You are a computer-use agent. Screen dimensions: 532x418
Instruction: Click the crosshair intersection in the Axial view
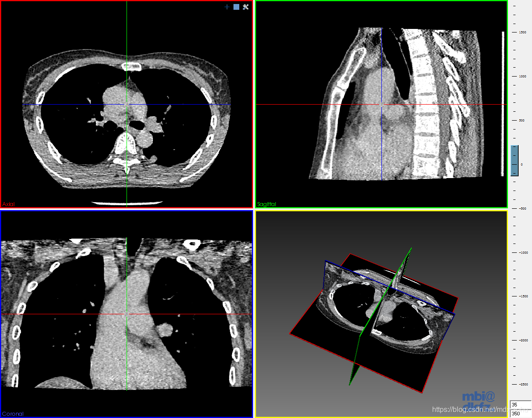[x=127, y=105]
